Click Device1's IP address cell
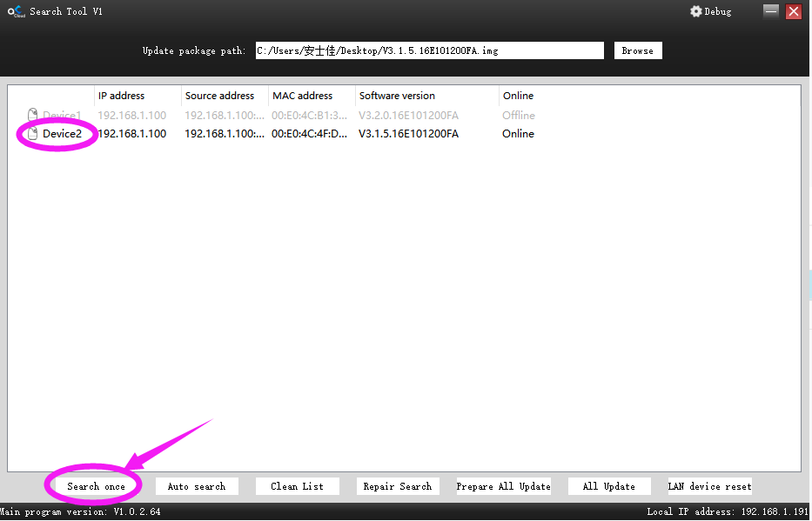This screenshot has height=521, width=812. 132,116
